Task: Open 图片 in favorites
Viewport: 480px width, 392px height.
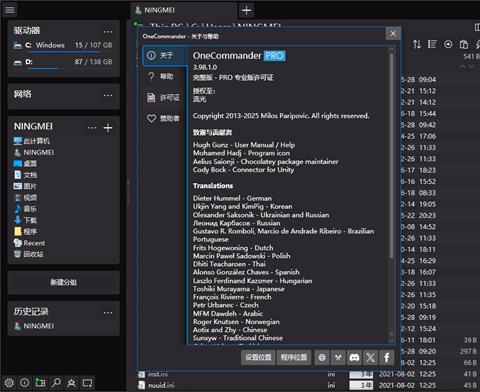Action: [x=25, y=186]
